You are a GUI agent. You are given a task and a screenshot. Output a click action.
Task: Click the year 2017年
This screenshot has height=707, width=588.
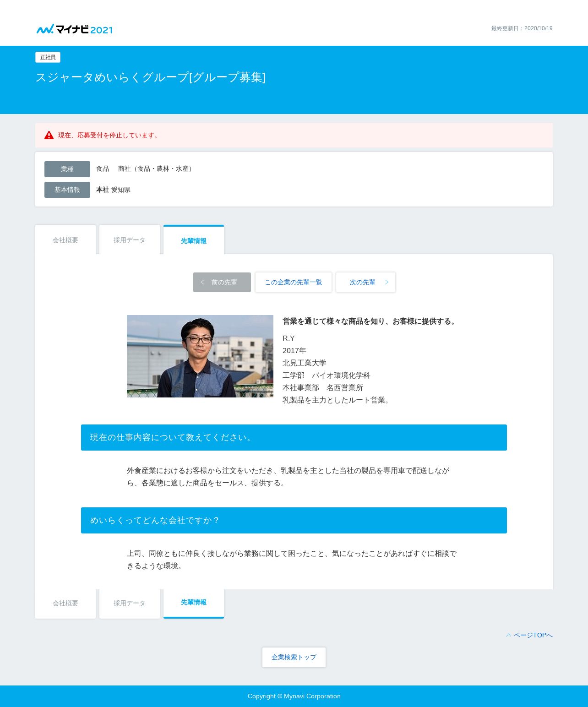(294, 350)
